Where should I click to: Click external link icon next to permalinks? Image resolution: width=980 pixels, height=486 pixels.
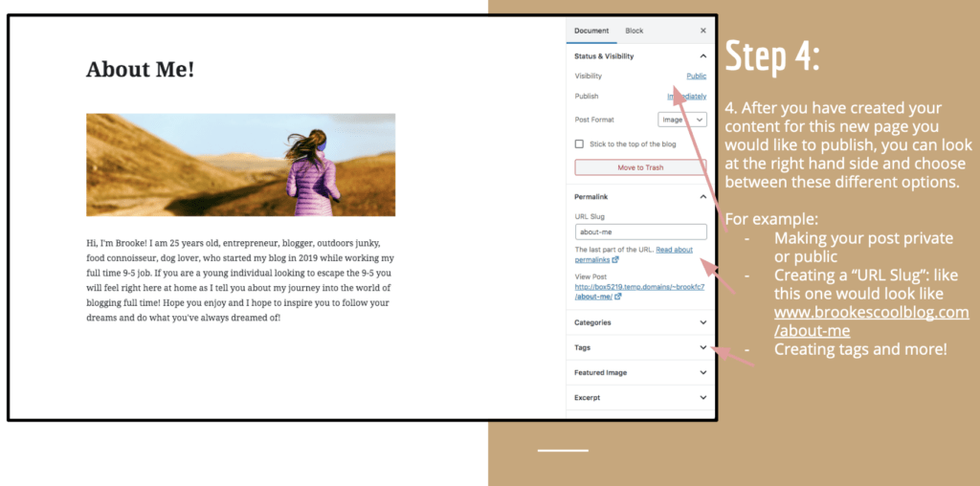(614, 260)
